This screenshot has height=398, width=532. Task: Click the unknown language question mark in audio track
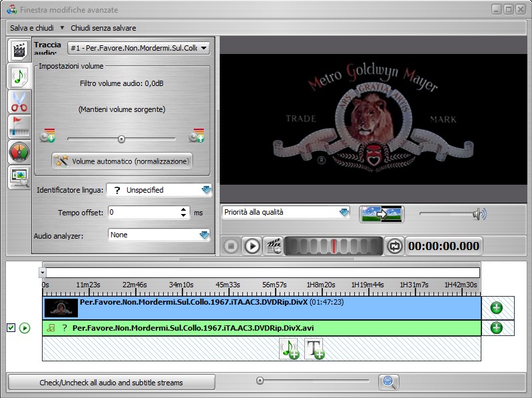[x=65, y=328]
